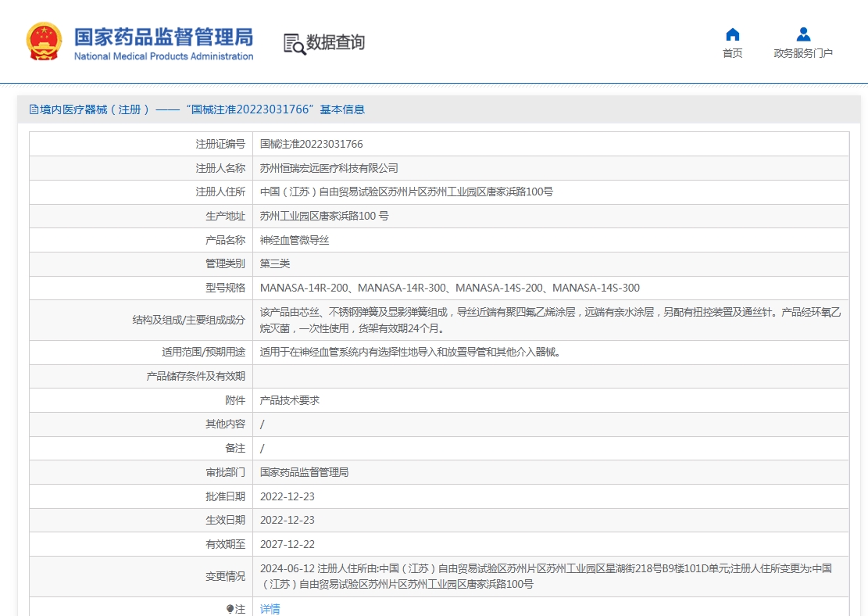Click the 型号规格 label
Viewport: 868px width, 616px height.
(225, 288)
